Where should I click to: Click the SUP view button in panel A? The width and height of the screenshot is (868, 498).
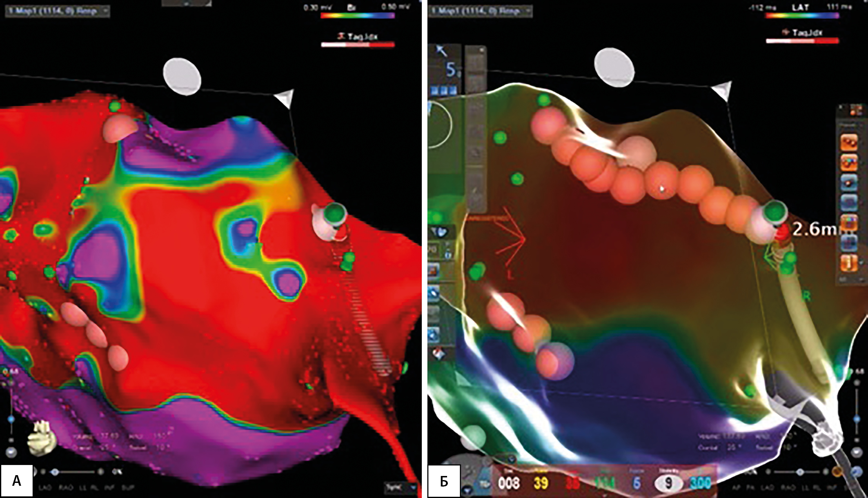pos(128,488)
